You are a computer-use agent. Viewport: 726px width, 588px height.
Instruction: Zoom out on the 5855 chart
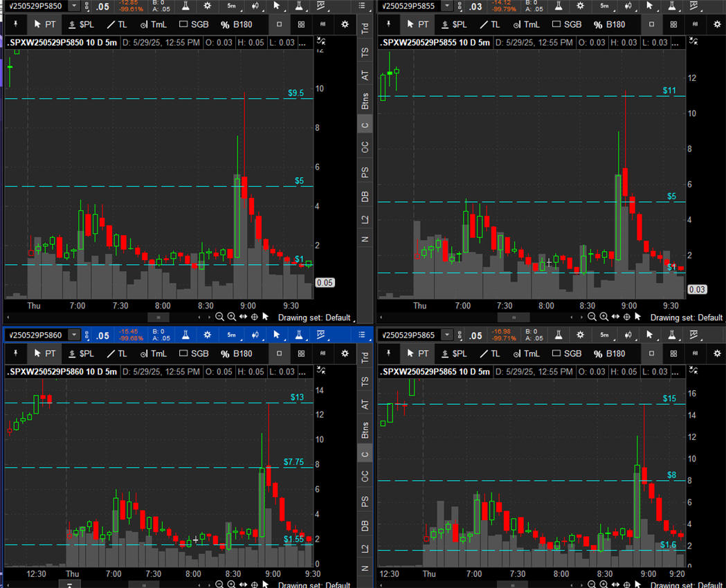pyautogui.click(x=592, y=317)
